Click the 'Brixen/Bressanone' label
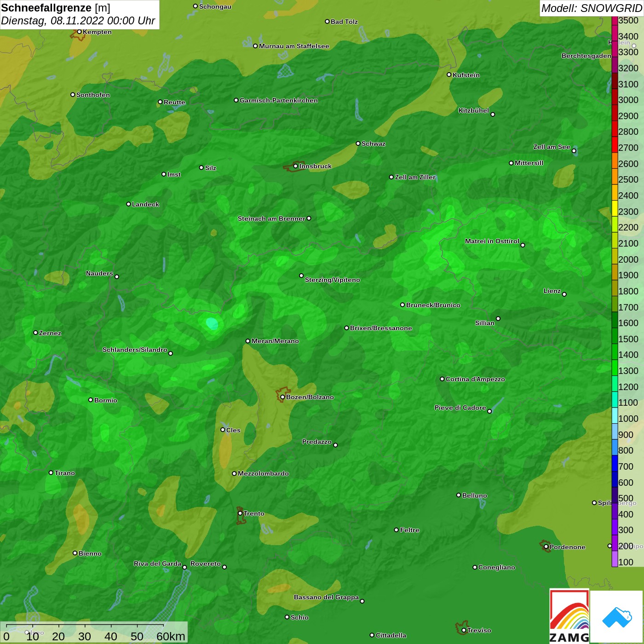Screen dimensions: 644x644 [x=381, y=328]
